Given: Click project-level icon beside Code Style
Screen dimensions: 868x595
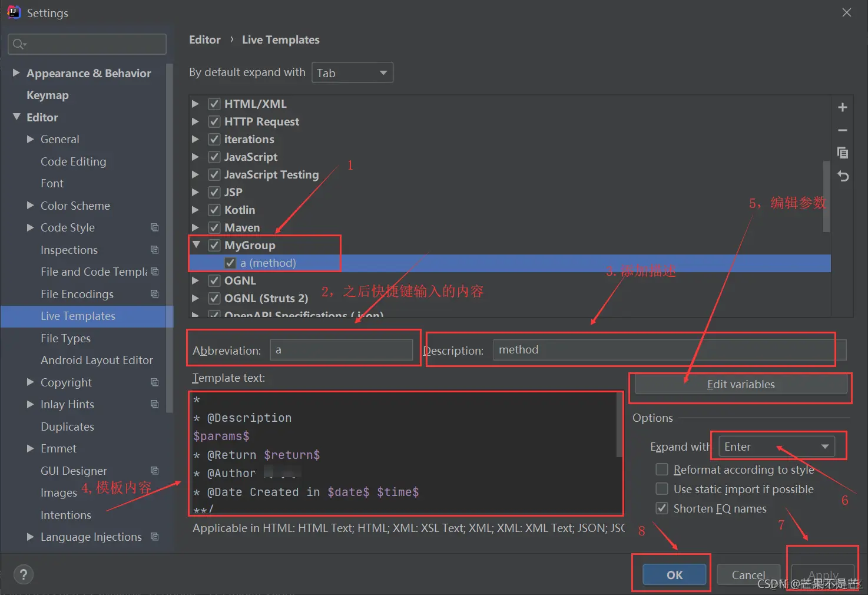Looking at the screenshot, I should click(154, 227).
